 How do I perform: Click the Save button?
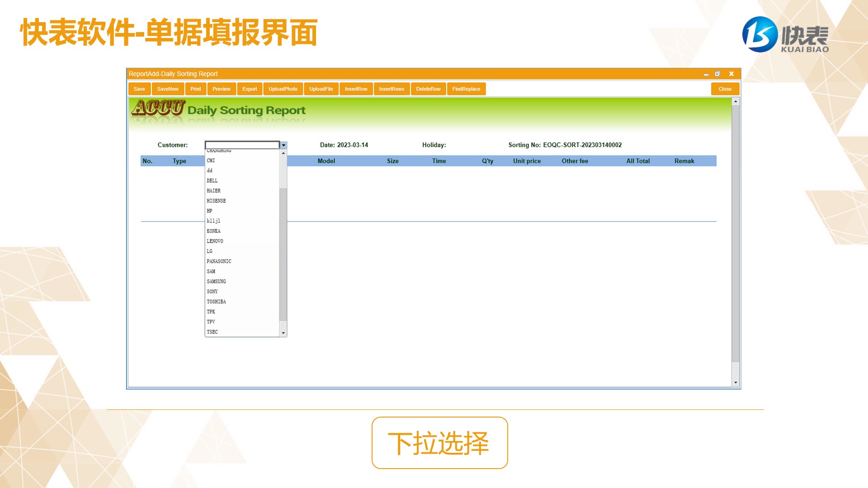(139, 89)
